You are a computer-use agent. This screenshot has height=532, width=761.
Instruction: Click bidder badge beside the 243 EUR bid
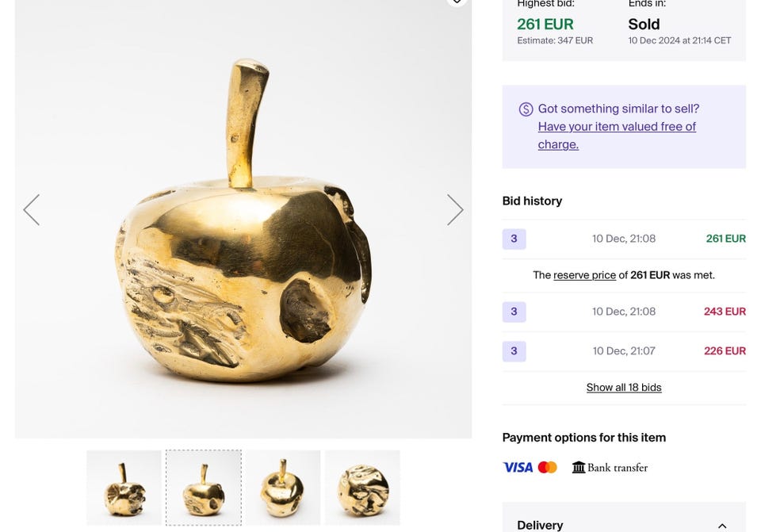514,312
